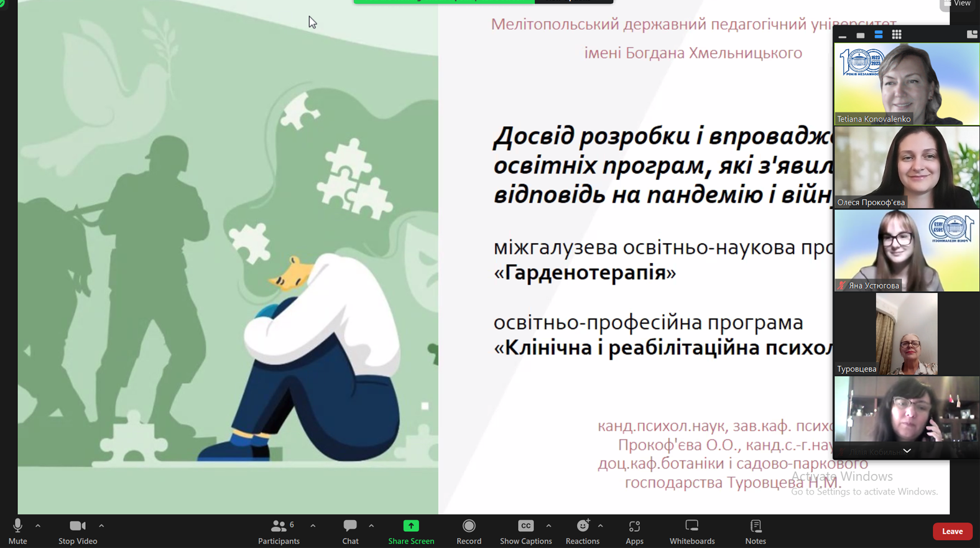Viewport: 980px width, 548px height.
Task: Switch thumbnail panel to grid view
Action: [x=897, y=35]
